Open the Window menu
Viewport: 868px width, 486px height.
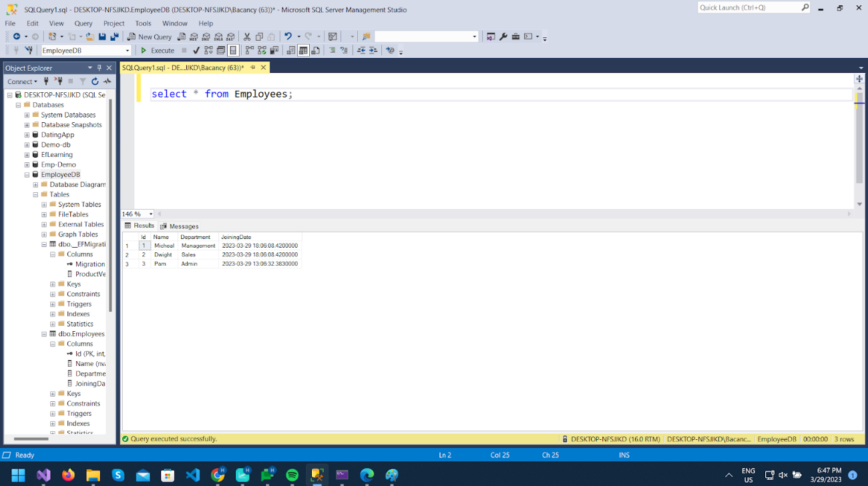pyautogui.click(x=175, y=23)
